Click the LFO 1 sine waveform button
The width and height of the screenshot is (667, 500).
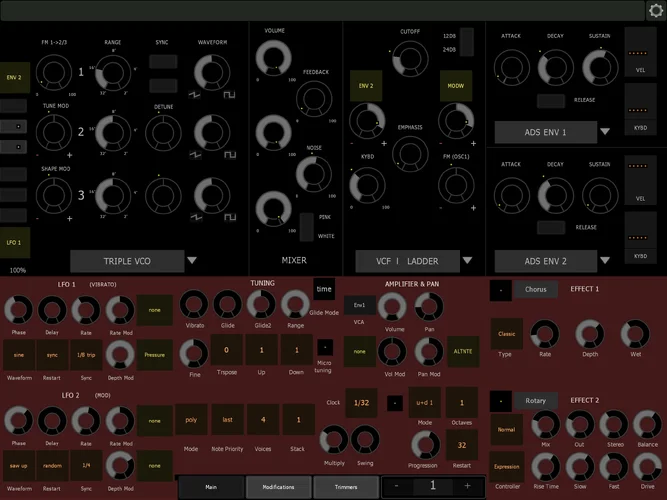[x=19, y=354]
